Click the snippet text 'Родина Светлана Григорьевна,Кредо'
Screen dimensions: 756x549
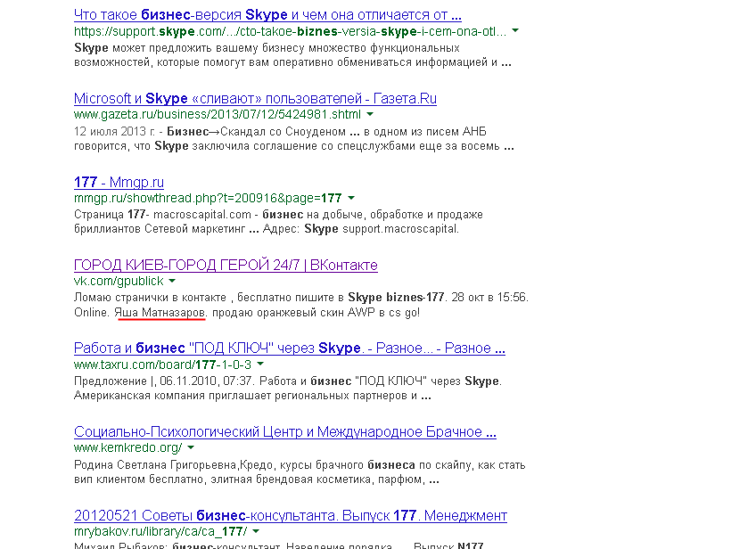[x=175, y=465]
